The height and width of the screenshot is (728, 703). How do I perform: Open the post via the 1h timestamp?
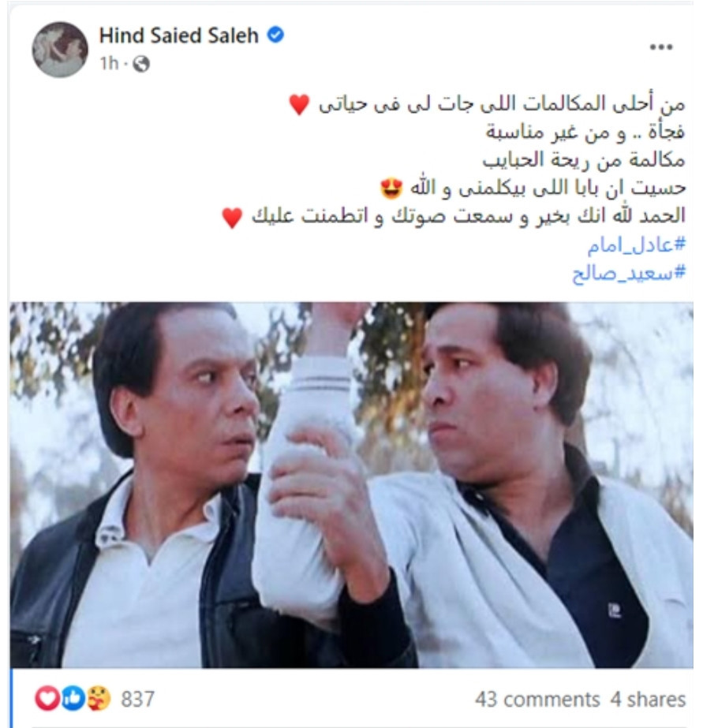tap(109, 63)
